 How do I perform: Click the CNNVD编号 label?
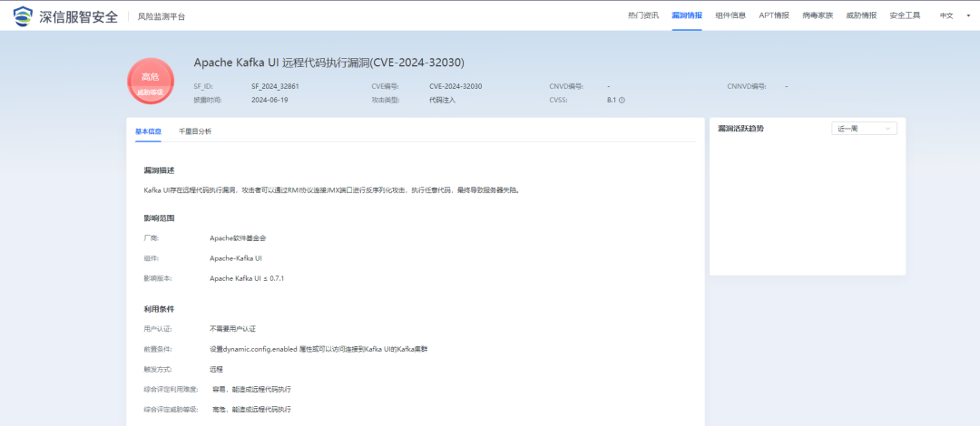point(747,86)
